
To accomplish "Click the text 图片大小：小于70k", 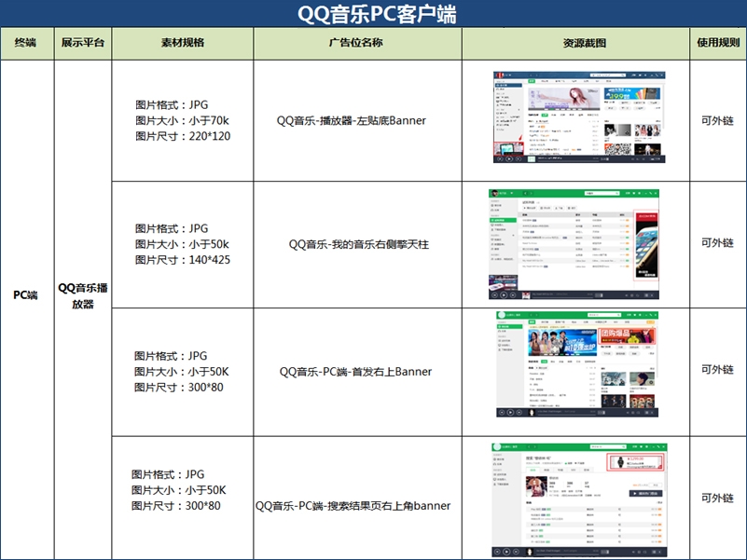I will 182,120.
